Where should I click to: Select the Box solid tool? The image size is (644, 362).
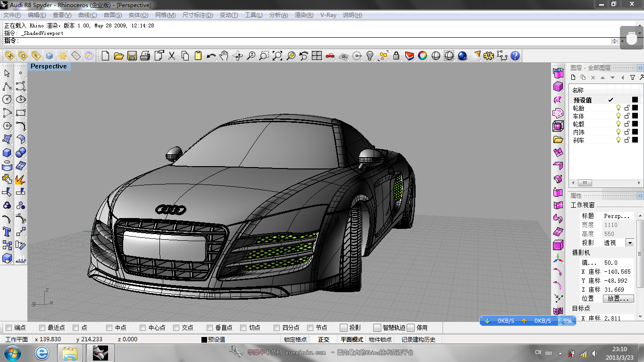pos(7,152)
